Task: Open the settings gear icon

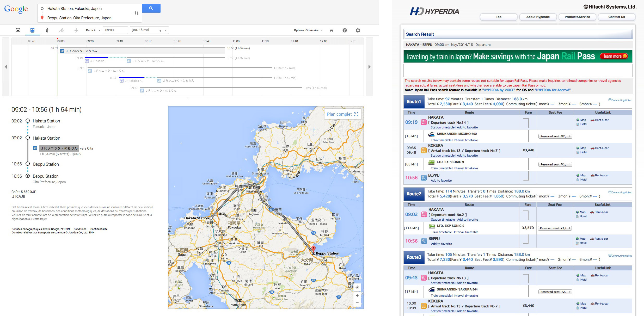Action: [358, 30]
